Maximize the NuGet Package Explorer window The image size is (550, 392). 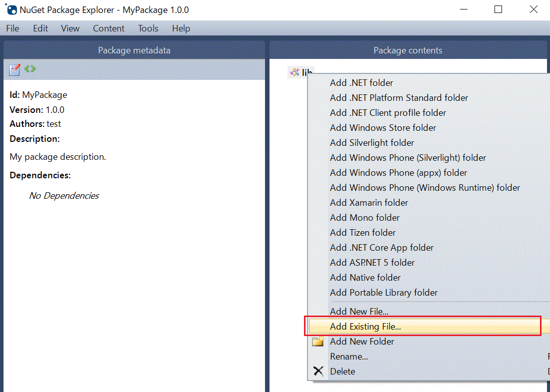tap(498, 9)
